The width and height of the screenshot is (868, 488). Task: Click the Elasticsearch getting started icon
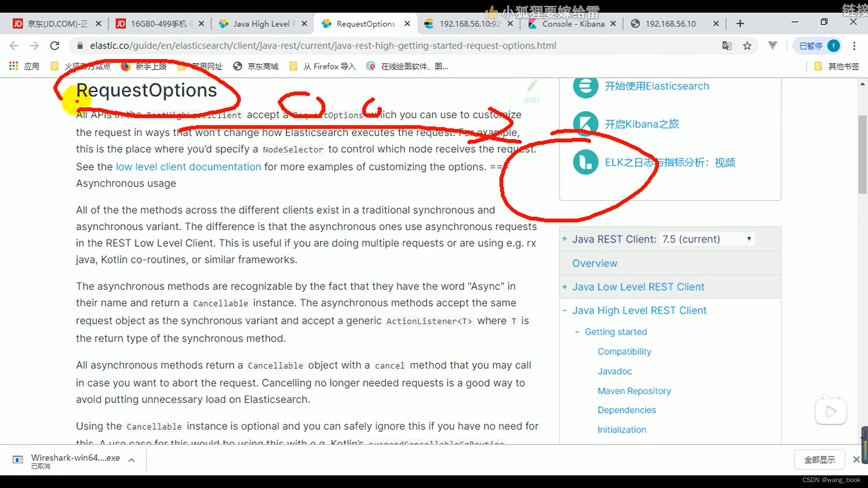[584, 86]
